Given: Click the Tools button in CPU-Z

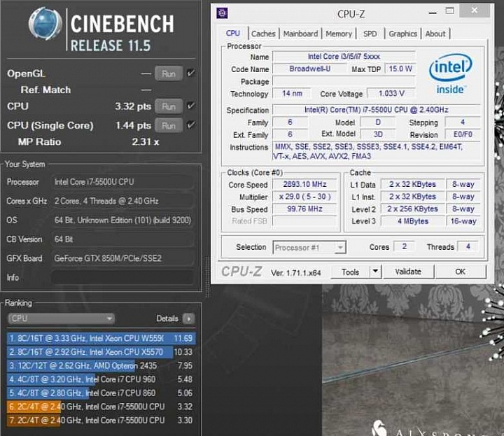Looking at the screenshot, I should (350, 272).
